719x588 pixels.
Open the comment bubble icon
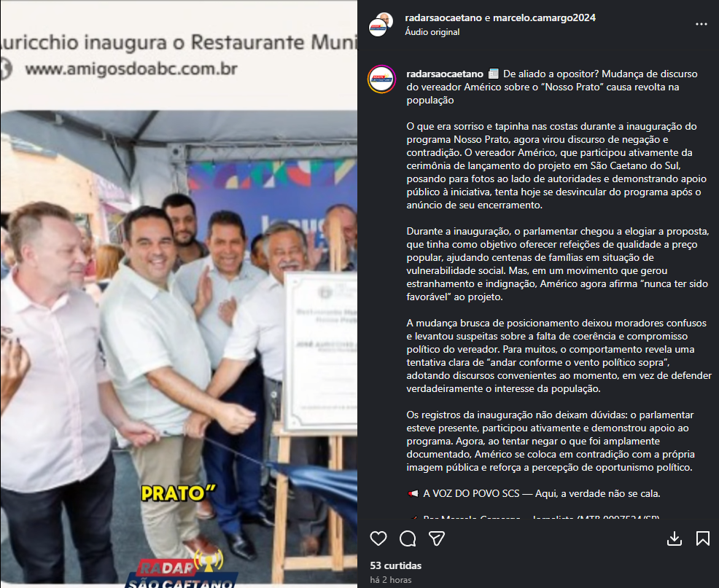[x=407, y=538]
